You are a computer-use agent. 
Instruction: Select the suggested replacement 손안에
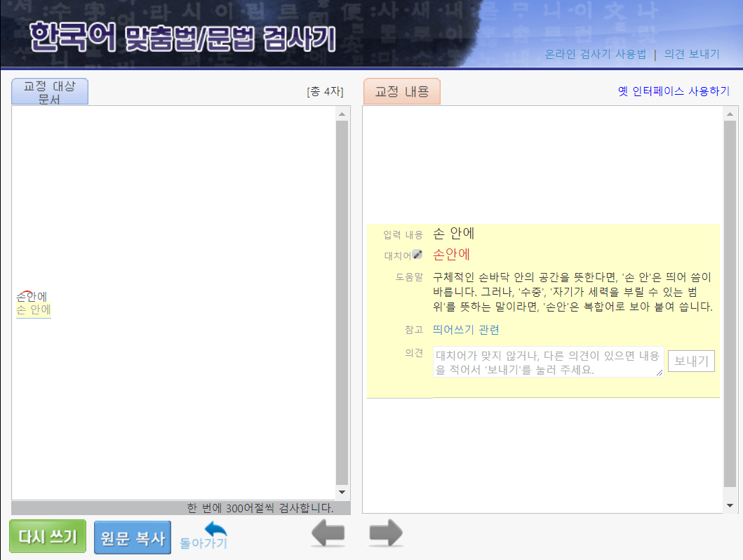tap(453, 254)
